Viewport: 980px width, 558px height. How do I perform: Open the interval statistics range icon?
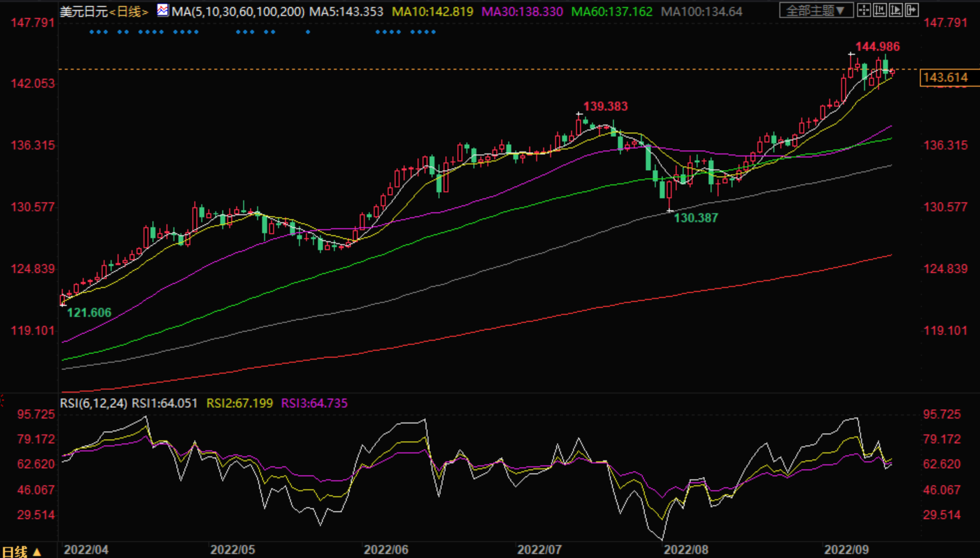click(x=880, y=10)
